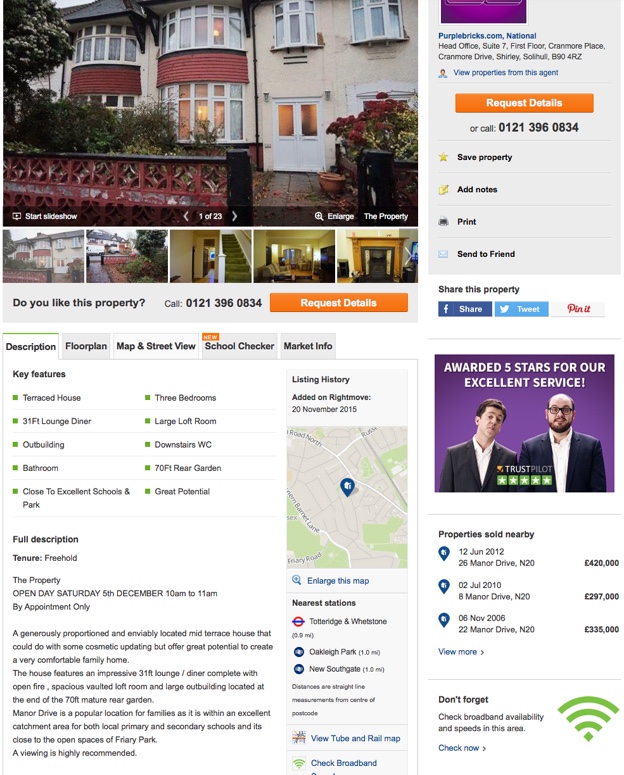Click the property pin on the map
The image size is (624, 775).
[x=347, y=487]
